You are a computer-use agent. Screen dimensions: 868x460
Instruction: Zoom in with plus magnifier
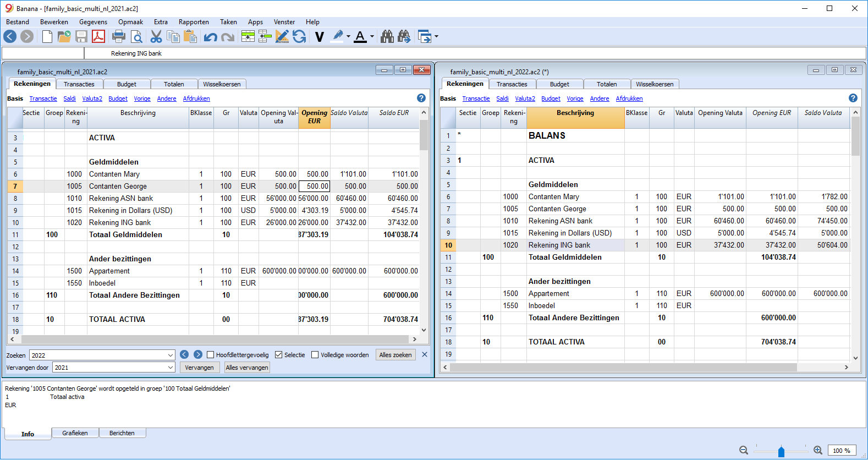coord(818,450)
